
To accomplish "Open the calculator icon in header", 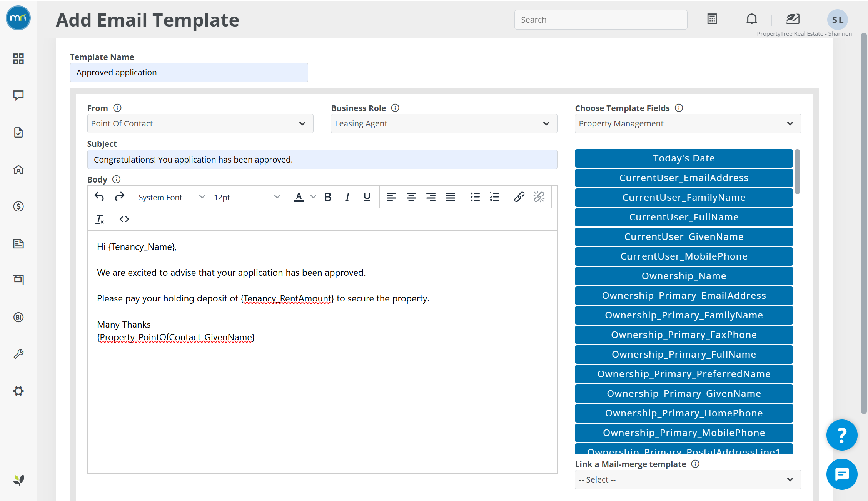I will click(x=712, y=19).
